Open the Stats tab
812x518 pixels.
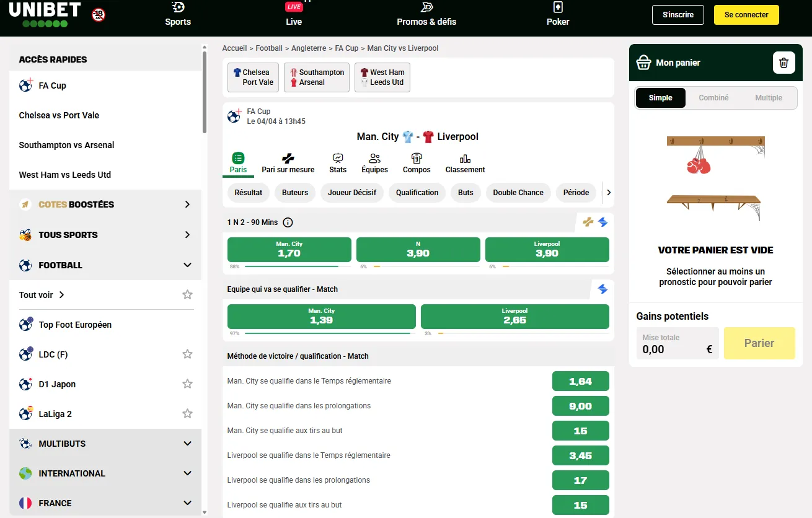click(x=338, y=164)
